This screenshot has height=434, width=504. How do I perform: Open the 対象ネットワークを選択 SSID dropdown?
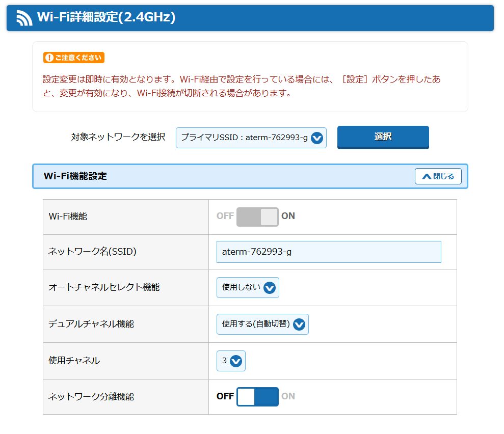click(251, 138)
